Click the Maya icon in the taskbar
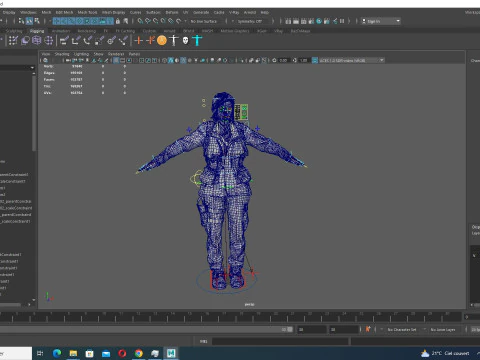The image size is (480, 360). point(171,353)
